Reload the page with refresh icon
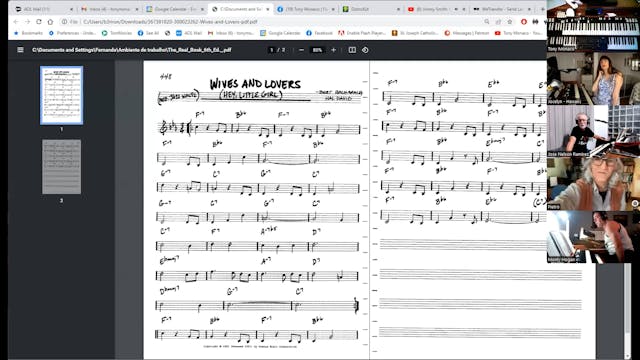The height and width of the screenshot is (360, 640). [39, 22]
